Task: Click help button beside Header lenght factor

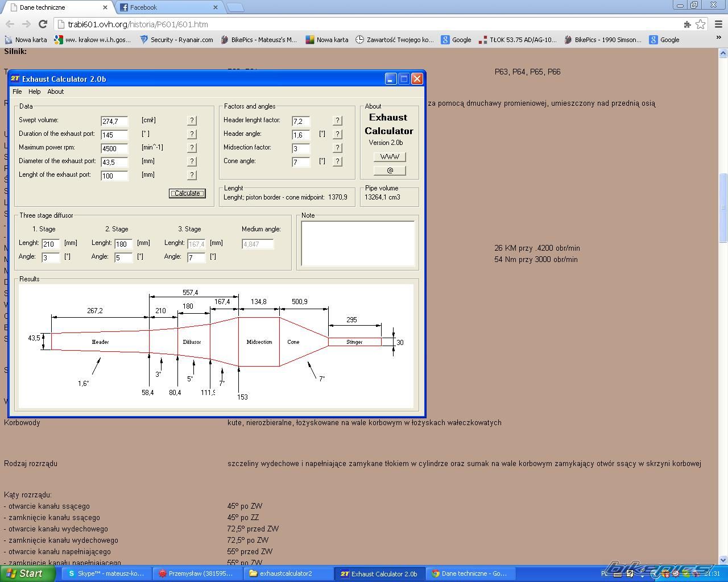Action: click(x=337, y=120)
